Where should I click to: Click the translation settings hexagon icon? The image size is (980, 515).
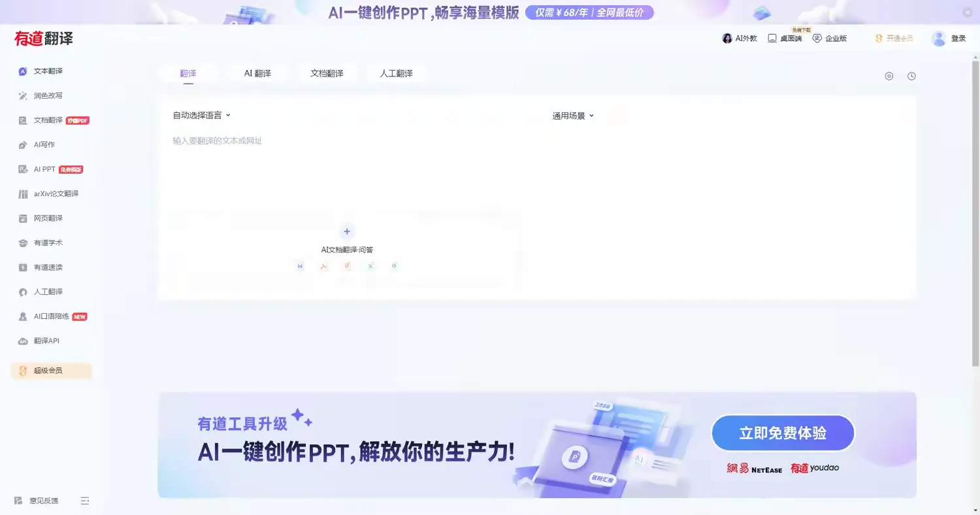point(889,76)
